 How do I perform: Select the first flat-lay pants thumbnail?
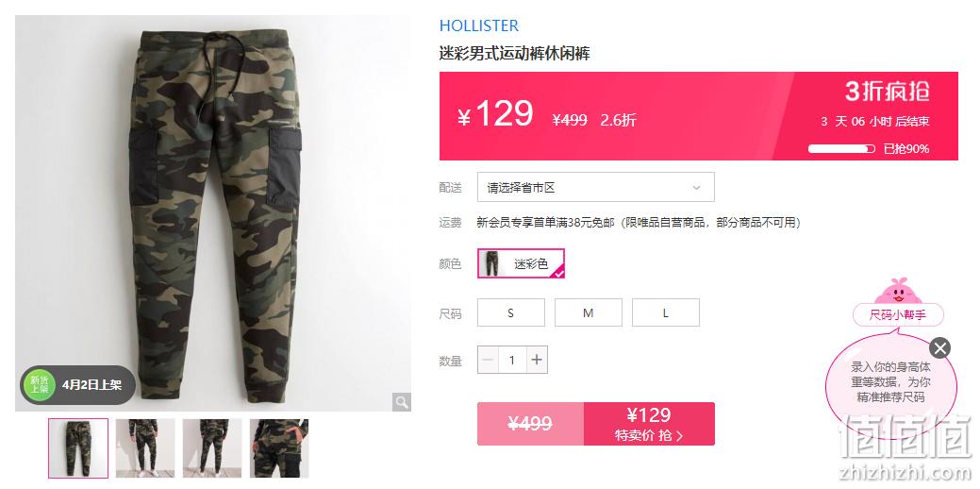(x=78, y=447)
